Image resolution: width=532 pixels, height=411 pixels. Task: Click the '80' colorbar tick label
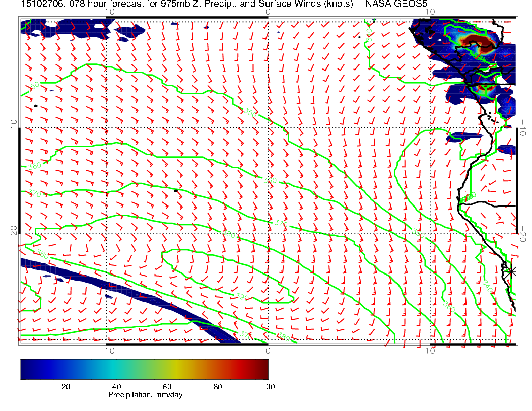point(218,387)
